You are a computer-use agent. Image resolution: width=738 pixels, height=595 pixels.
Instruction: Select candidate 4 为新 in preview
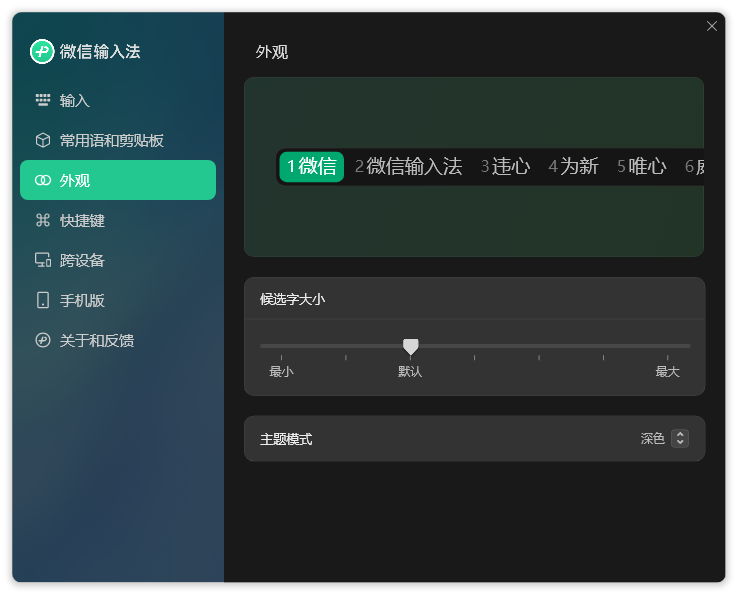(573, 167)
